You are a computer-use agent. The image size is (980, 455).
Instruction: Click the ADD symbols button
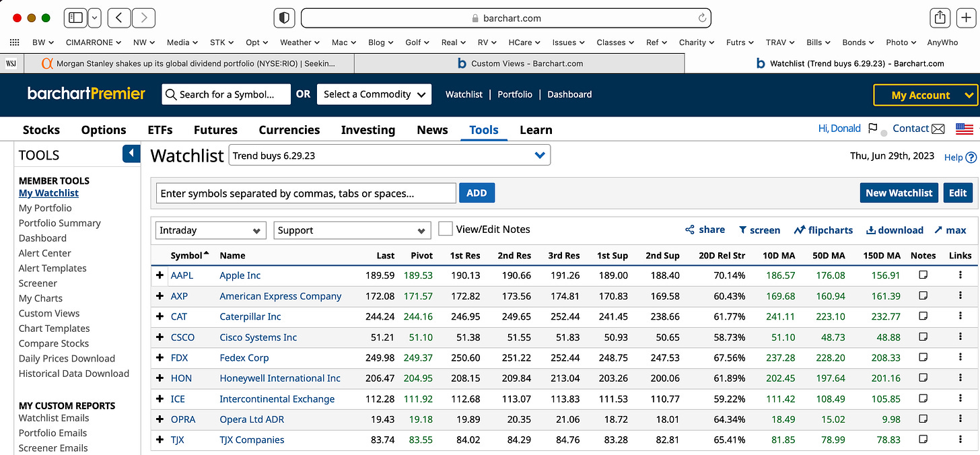pyautogui.click(x=477, y=193)
